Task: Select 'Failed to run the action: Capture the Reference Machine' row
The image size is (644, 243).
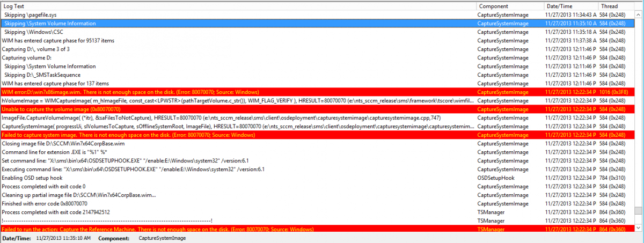Action: coord(318,229)
